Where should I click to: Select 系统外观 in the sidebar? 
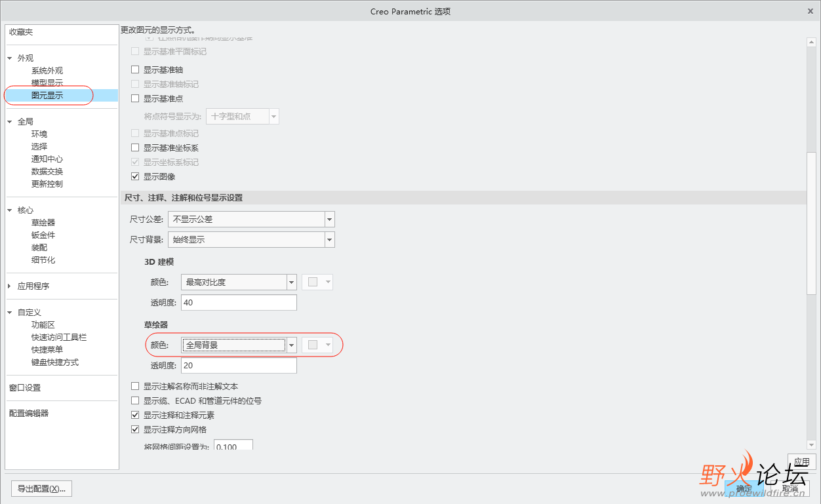[x=47, y=71]
